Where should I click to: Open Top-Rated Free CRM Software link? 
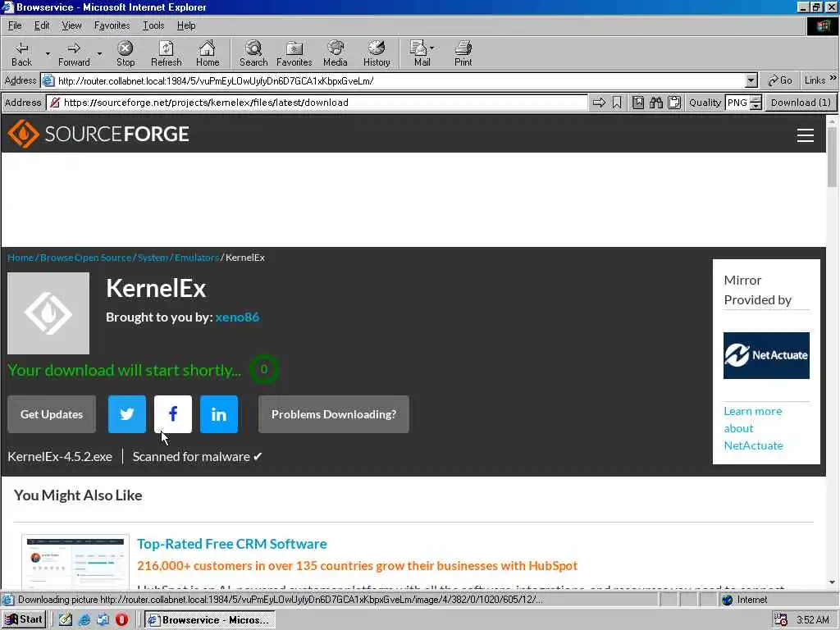coord(232,544)
